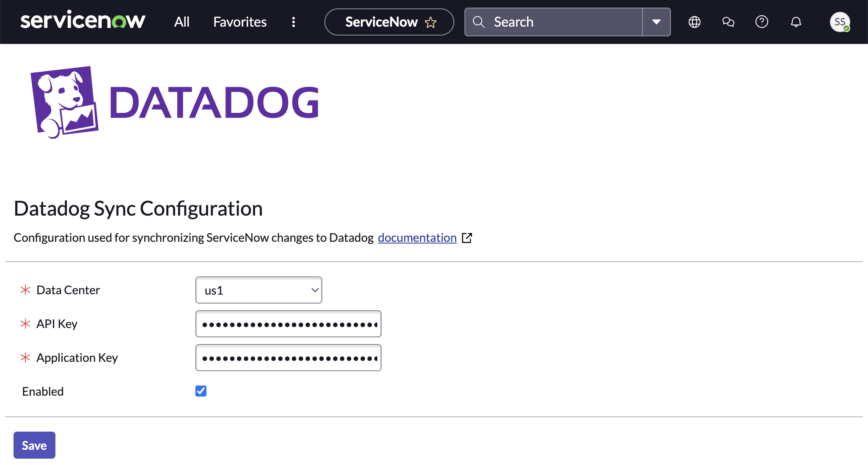Expand the search scope dropdown arrow
This screenshot has width=868, height=465.
click(x=656, y=22)
